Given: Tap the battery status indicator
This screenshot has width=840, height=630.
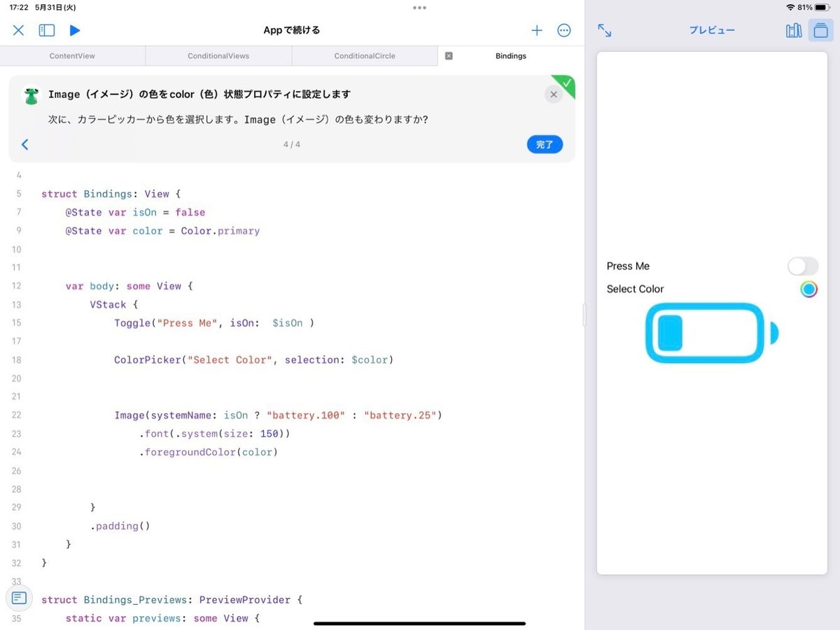Looking at the screenshot, I should point(821,7).
